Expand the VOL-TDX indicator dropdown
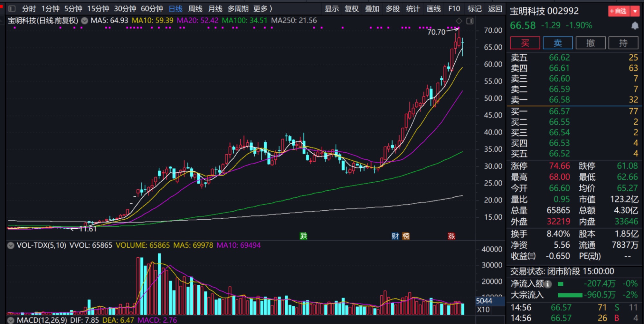The height and width of the screenshot is (324, 644). 11,245
